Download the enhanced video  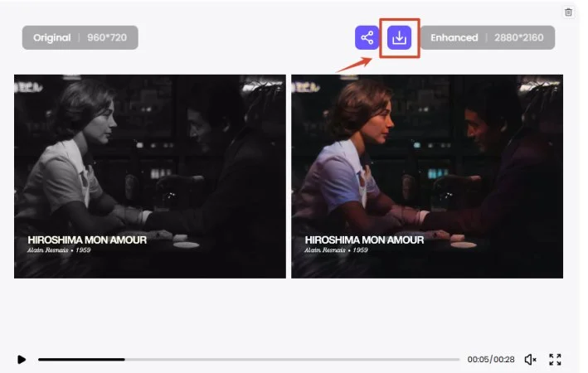[399, 37]
